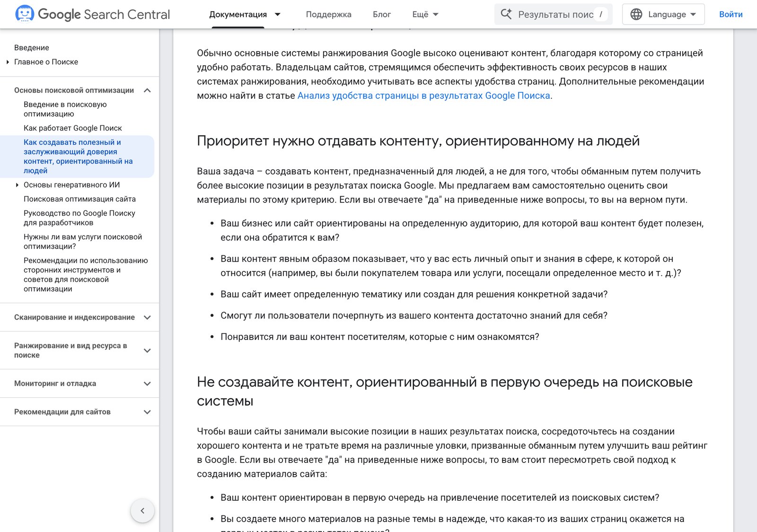757x532 pixels.
Task: Open the Документация tab
Action: [238, 14]
